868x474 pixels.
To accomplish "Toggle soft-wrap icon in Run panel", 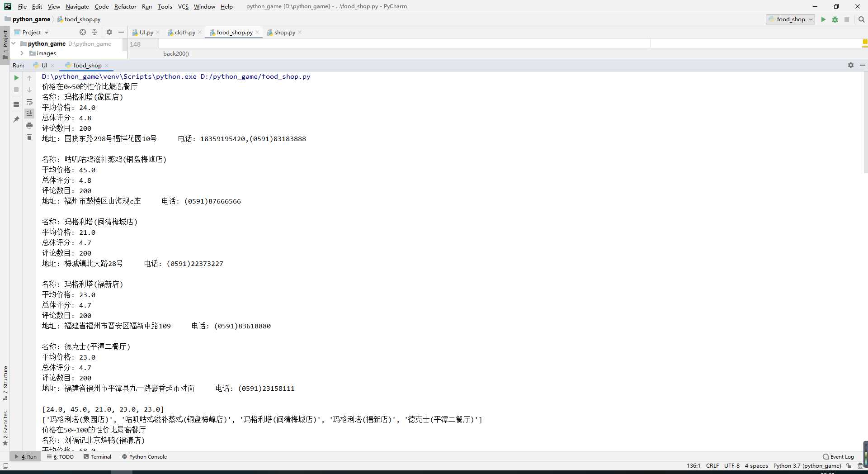I will (x=29, y=102).
